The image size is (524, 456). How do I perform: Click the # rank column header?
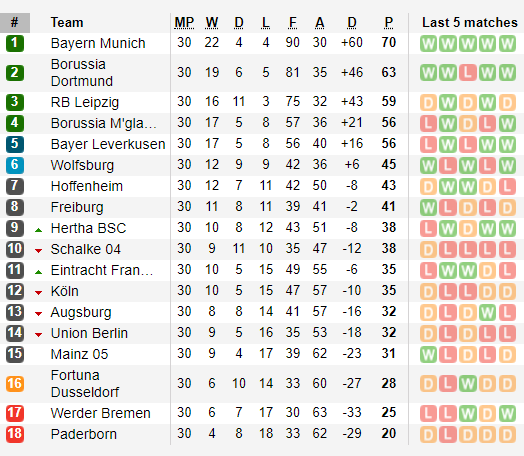[x=15, y=23]
